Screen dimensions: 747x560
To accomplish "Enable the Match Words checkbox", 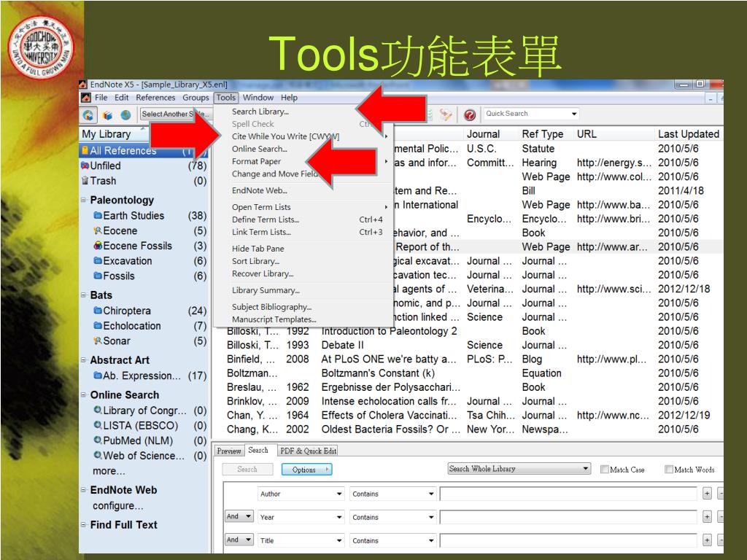I will [x=669, y=470].
